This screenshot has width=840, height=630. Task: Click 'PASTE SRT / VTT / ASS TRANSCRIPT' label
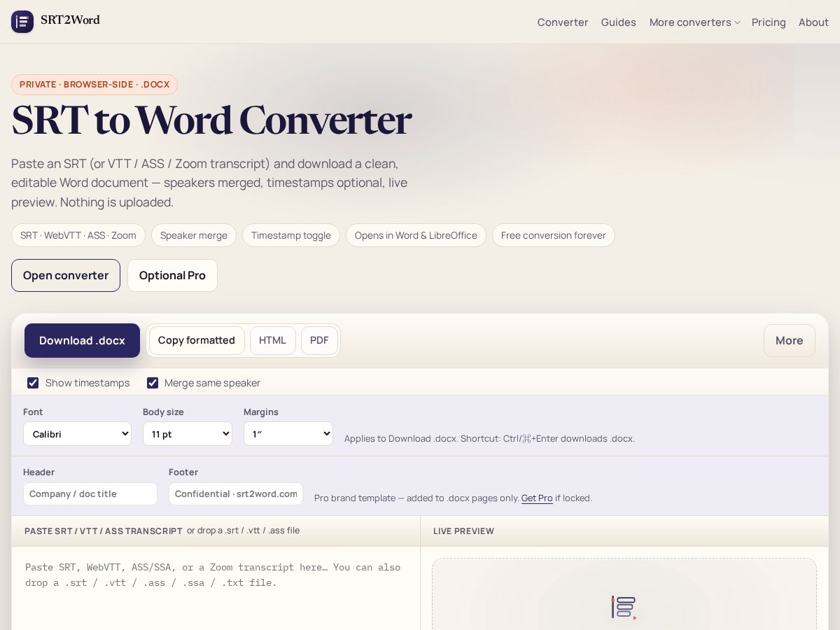pos(104,531)
